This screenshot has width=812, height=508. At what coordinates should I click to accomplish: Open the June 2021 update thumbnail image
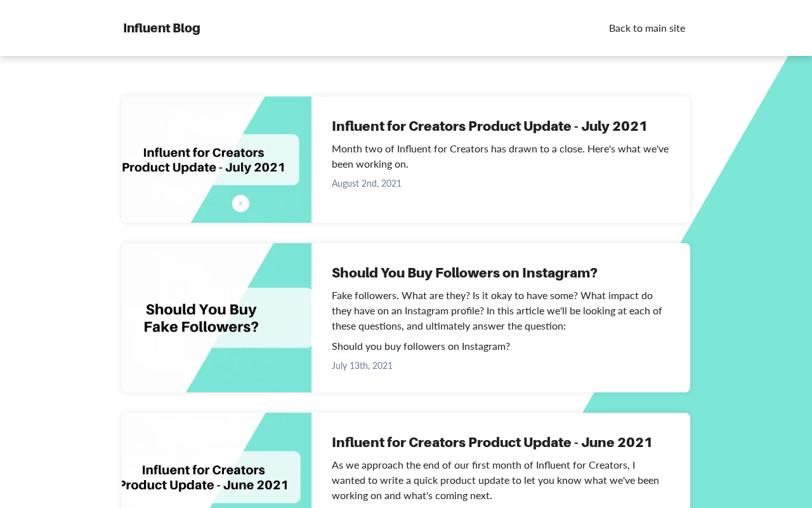[216, 460]
